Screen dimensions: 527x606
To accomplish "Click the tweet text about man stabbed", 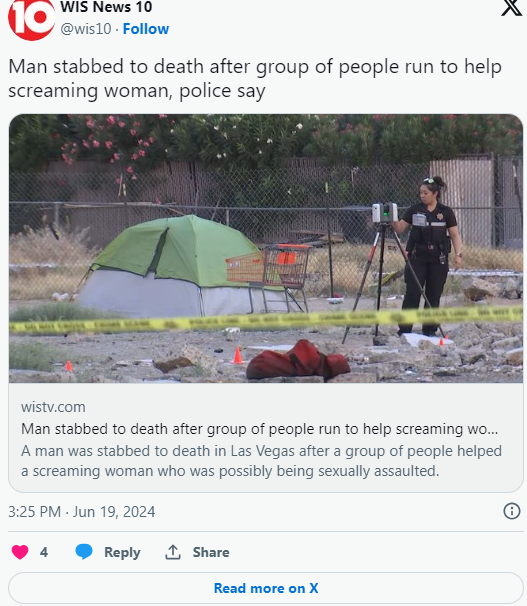I will 255,78.
